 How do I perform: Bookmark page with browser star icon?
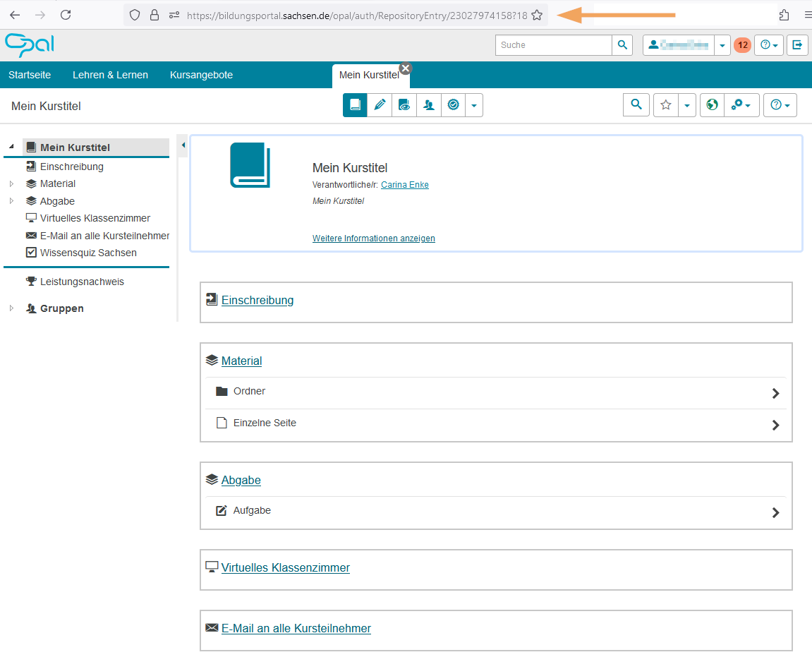(x=537, y=16)
